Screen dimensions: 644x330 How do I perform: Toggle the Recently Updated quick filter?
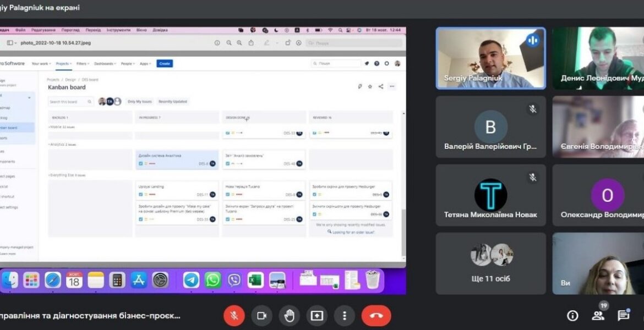coord(172,101)
